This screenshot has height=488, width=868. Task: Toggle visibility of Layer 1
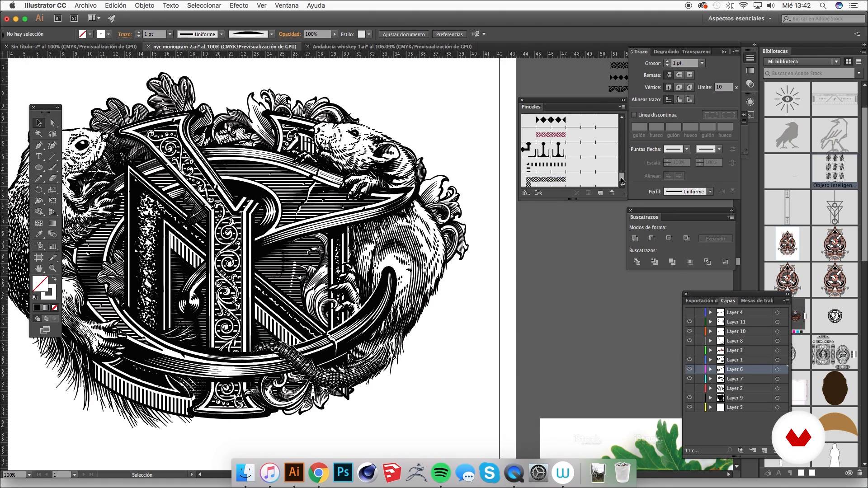[689, 360]
